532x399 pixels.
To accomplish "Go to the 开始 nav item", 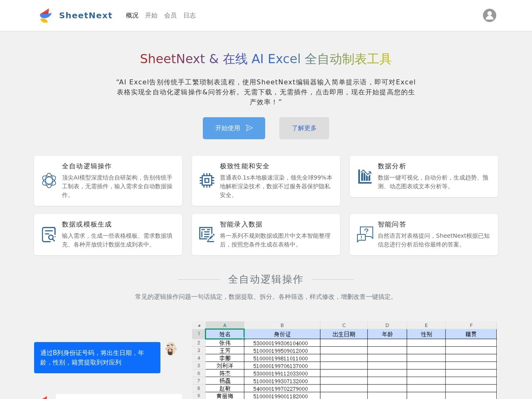I will [151, 15].
